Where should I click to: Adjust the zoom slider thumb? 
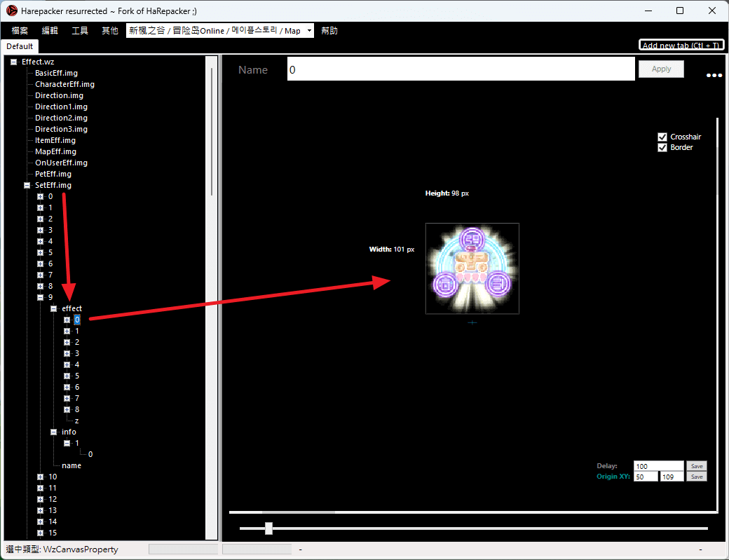click(x=268, y=528)
